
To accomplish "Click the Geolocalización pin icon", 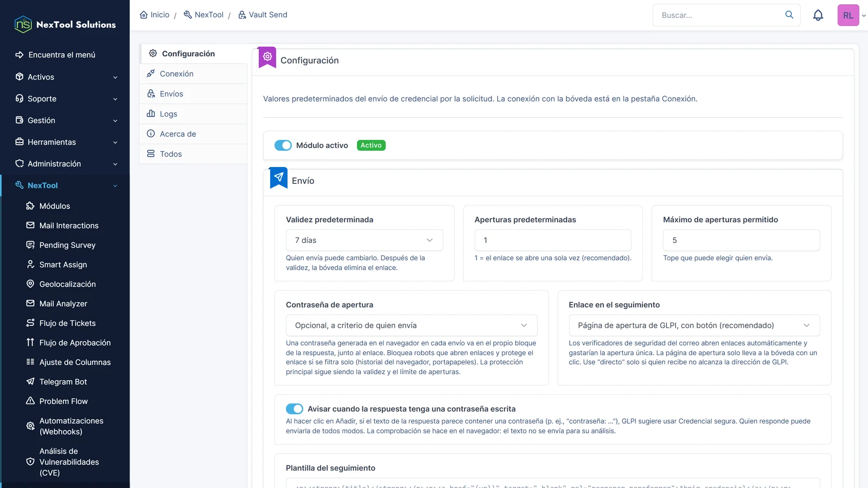I will pos(30,284).
